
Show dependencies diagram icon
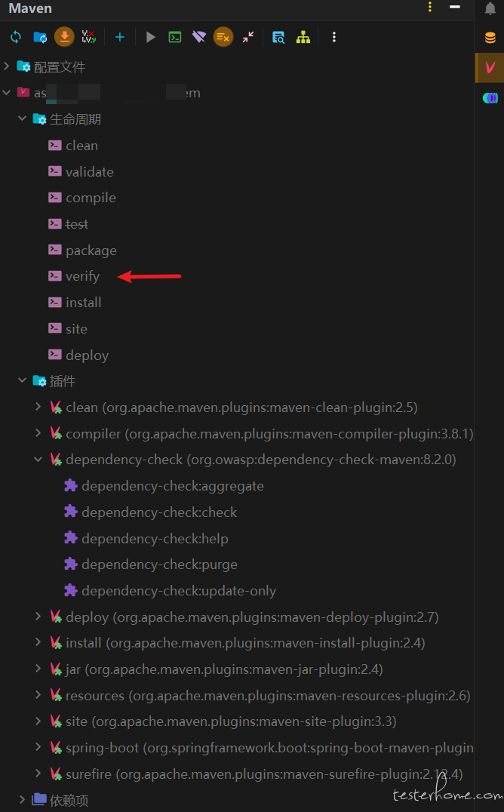tap(303, 37)
